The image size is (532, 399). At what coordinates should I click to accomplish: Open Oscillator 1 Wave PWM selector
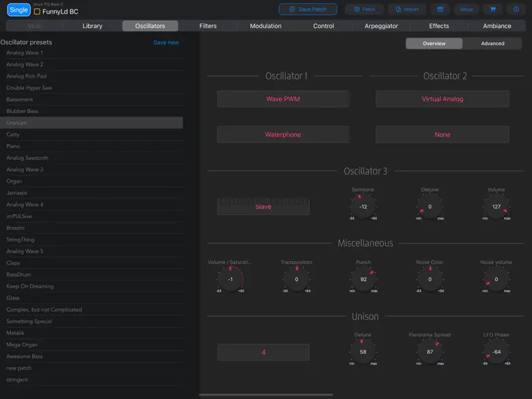[282, 99]
